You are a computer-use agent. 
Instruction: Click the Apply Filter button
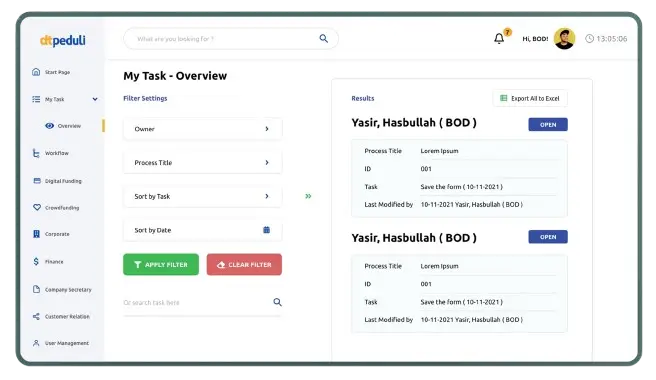(161, 264)
